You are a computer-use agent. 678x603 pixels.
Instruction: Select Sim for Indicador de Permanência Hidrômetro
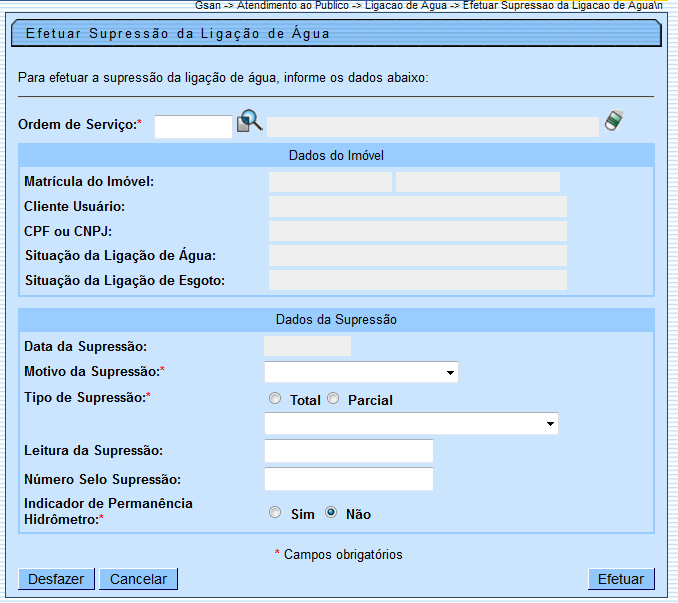tap(275, 513)
